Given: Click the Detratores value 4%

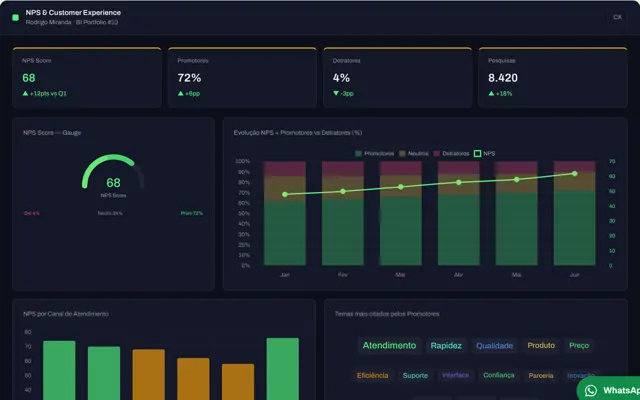Looking at the screenshot, I should click(341, 78).
